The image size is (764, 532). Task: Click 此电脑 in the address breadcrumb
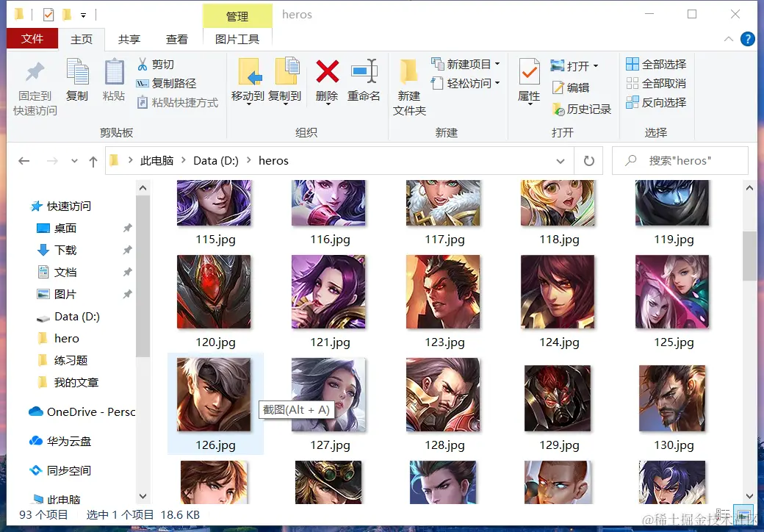pyautogui.click(x=157, y=161)
